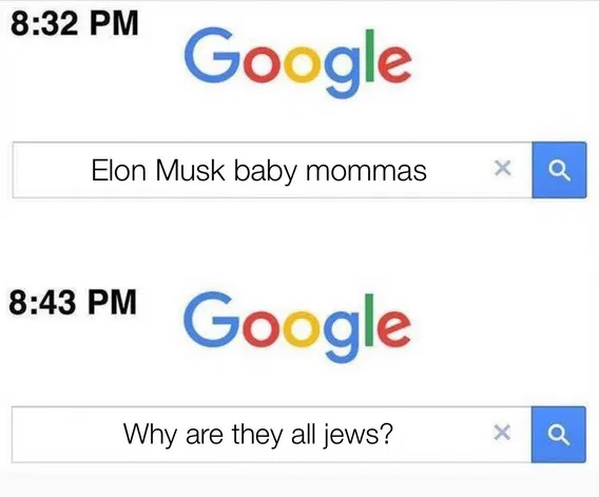Clear the top search box with its X

pyautogui.click(x=502, y=168)
